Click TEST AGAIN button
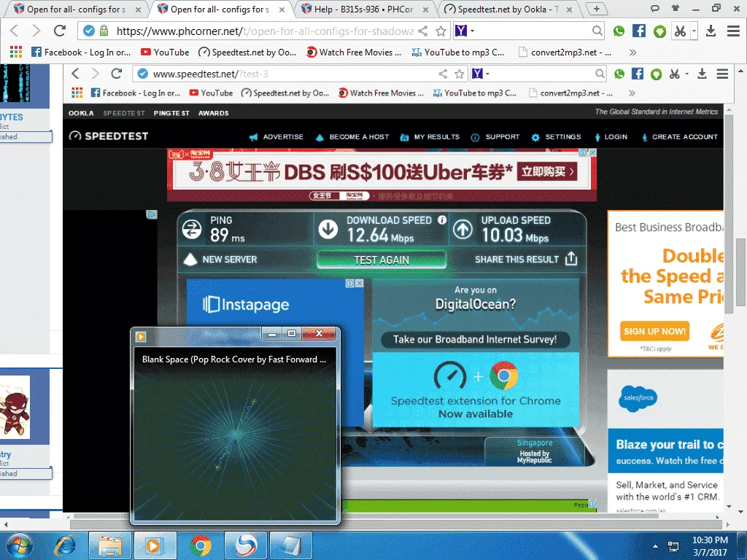This screenshot has height=560, width=747. click(382, 260)
